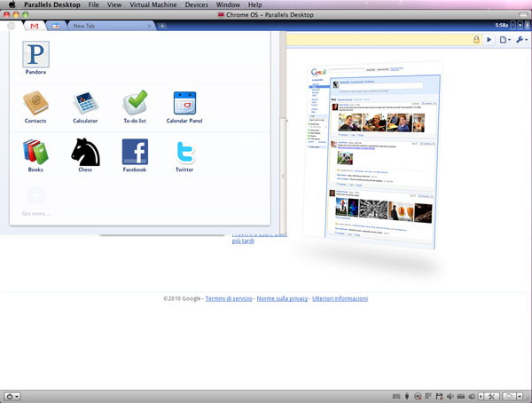
Task: Open the wrench Tools menu dropdown
Action: (521, 40)
